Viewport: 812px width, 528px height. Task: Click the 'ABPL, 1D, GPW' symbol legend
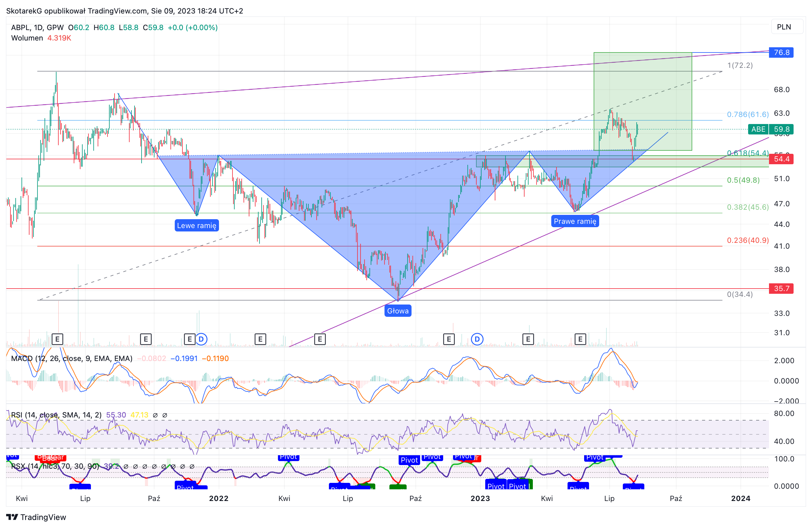coord(37,28)
